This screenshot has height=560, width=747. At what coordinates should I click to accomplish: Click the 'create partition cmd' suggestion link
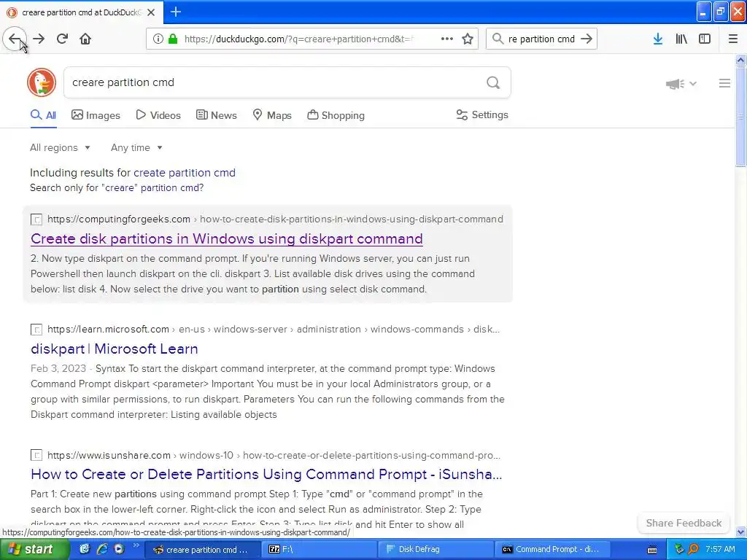click(x=185, y=172)
